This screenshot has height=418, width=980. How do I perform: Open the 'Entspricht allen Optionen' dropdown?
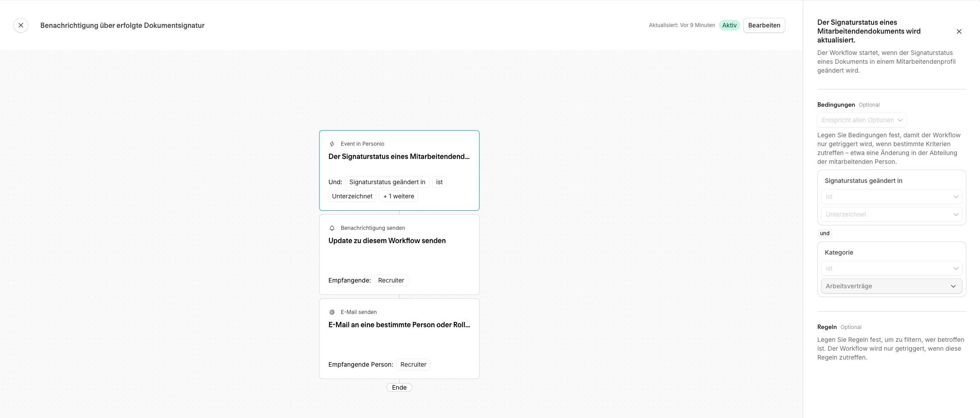[x=862, y=120]
